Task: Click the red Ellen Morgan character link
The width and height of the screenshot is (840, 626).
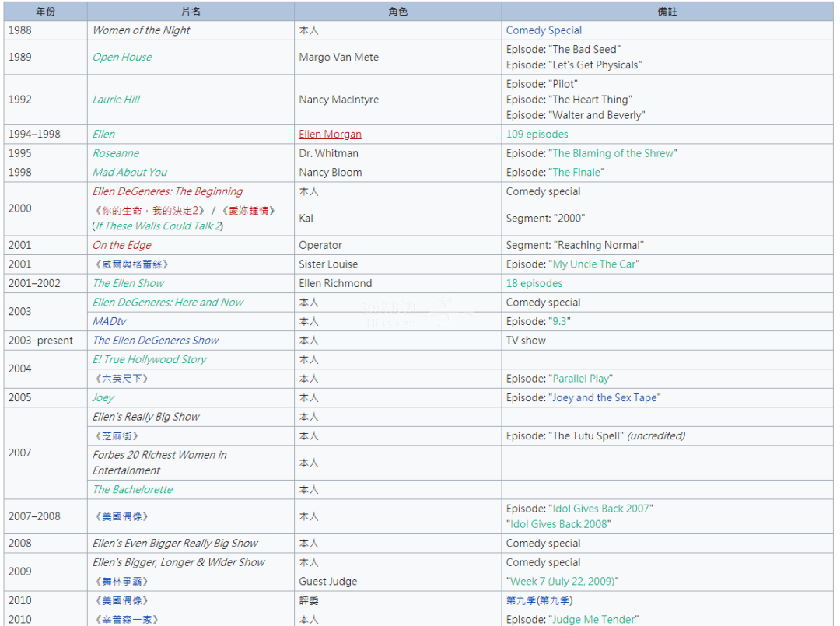Action: coord(330,135)
